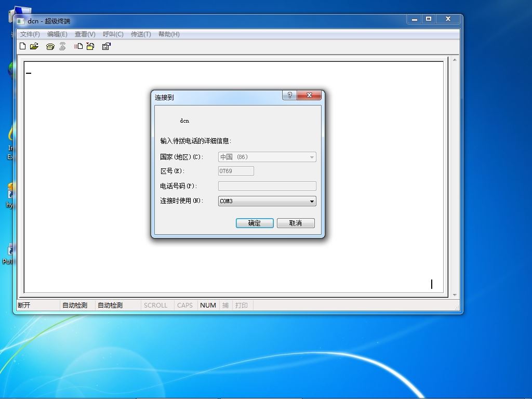The image size is (532, 399).
Task: Open the 编辑(E) menu
Action: [57, 34]
